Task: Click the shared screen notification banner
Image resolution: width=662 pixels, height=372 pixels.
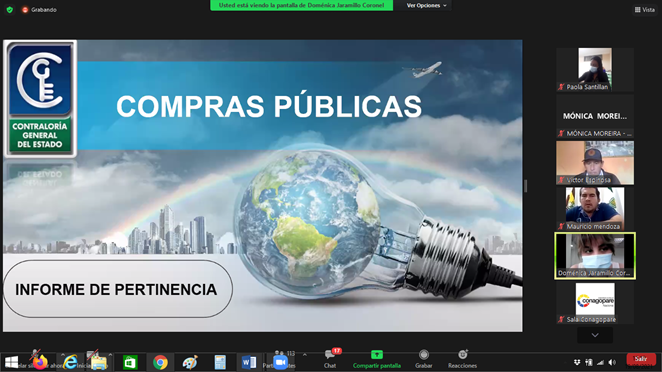Action: 301,5
